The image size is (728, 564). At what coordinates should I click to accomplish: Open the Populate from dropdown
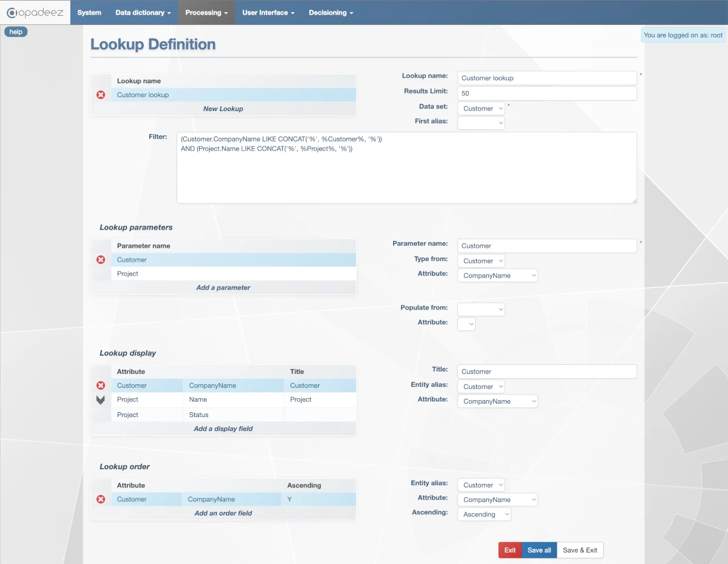(x=480, y=309)
